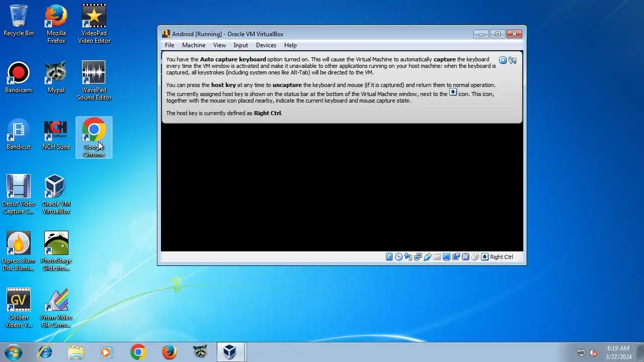
Task: Select the Mypal desktop shortcut
Action: [x=56, y=78]
